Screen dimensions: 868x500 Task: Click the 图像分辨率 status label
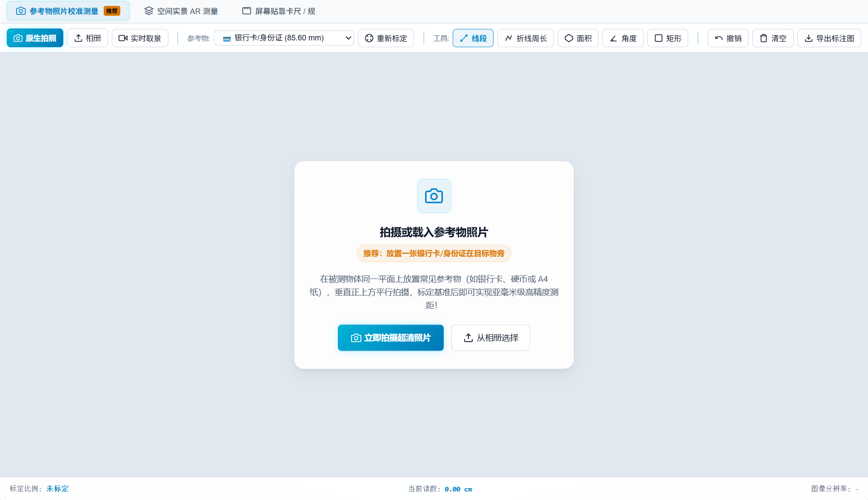click(x=831, y=489)
